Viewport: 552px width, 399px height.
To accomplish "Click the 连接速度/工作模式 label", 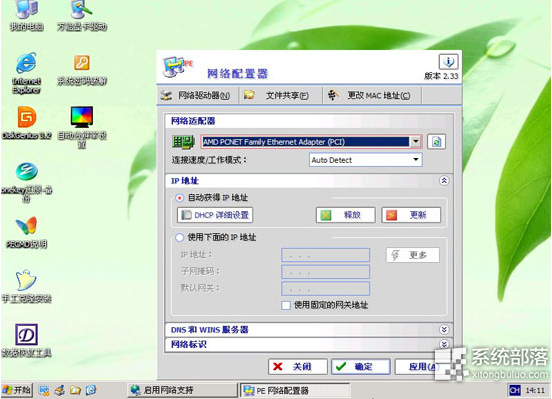I will click(209, 160).
